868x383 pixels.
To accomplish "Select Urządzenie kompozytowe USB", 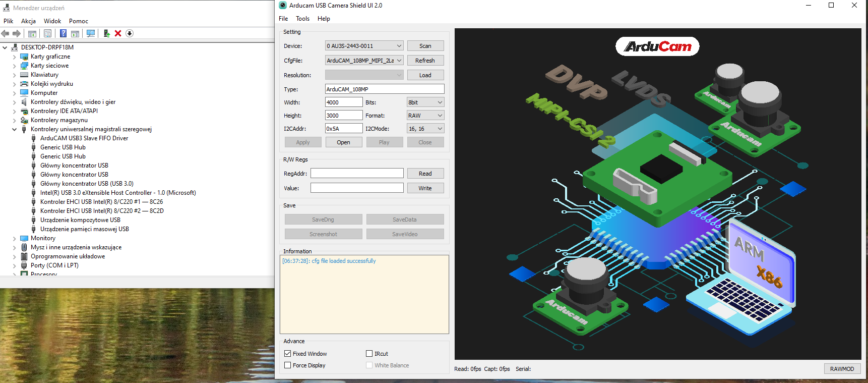I will (80, 220).
